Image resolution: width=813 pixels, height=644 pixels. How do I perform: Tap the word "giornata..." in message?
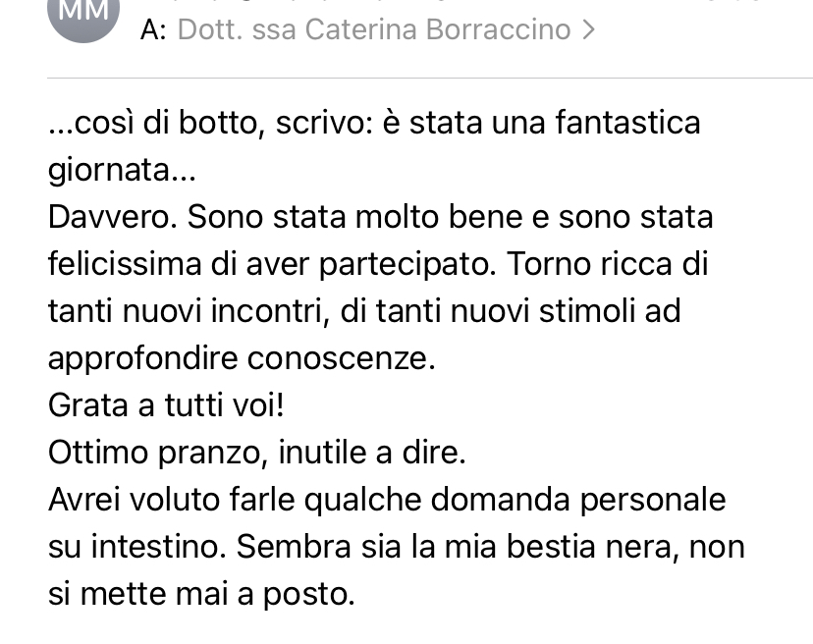(x=122, y=170)
